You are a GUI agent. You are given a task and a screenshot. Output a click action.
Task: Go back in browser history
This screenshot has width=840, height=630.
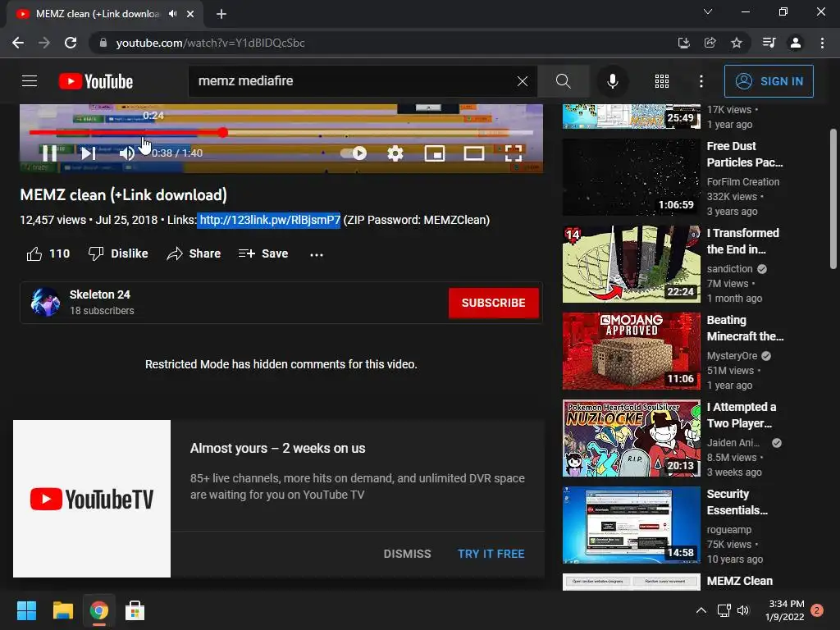pos(18,43)
